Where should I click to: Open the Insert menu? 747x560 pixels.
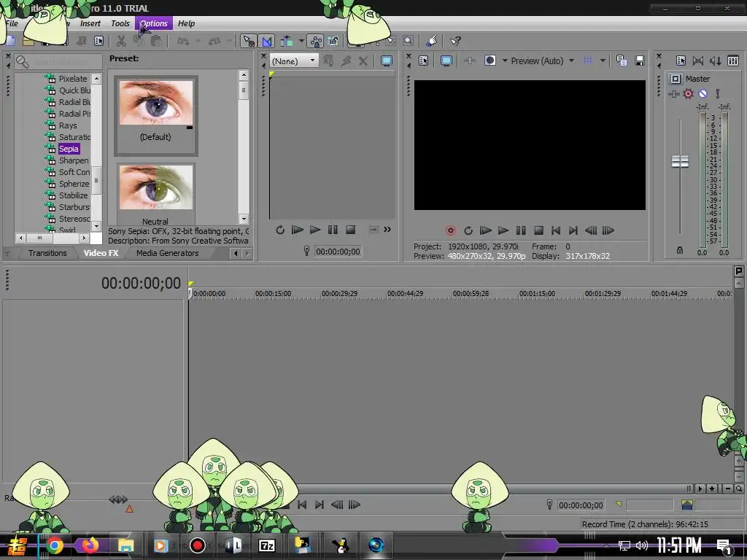click(90, 23)
